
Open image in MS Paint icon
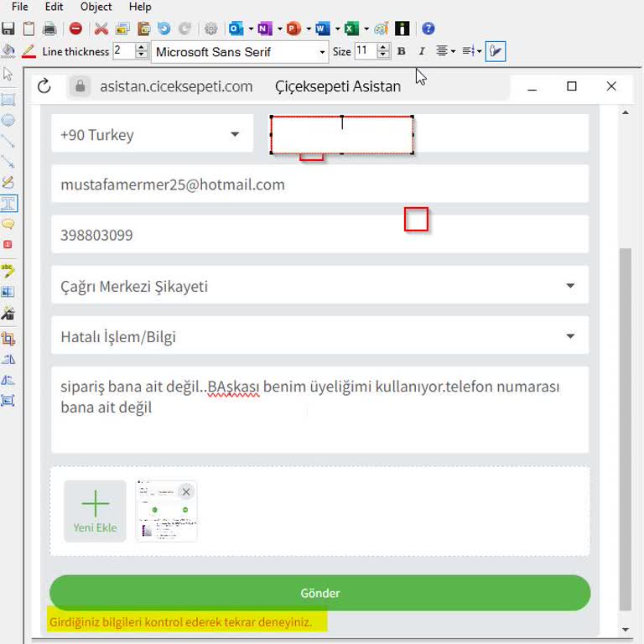pyautogui.click(x=382, y=29)
